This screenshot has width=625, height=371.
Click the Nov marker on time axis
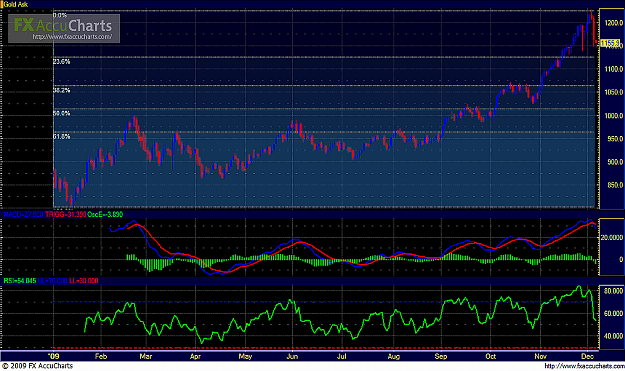(x=540, y=356)
